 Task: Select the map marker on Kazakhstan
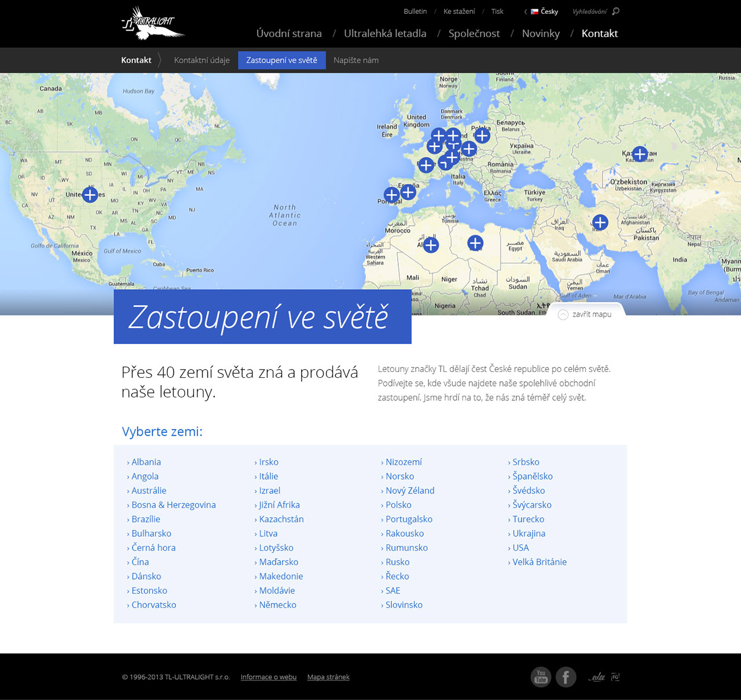coord(640,154)
